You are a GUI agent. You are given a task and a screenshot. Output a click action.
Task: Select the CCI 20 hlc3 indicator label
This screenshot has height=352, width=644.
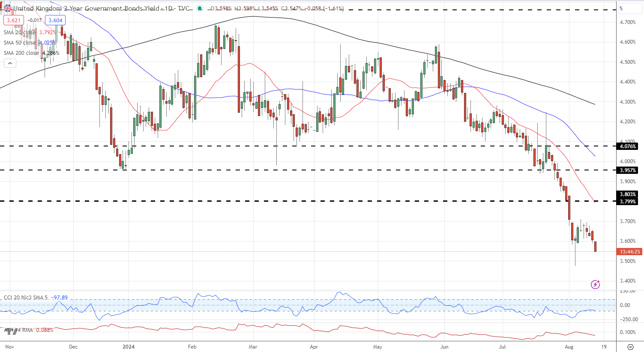pyautogui.click(x=26, y=297)
